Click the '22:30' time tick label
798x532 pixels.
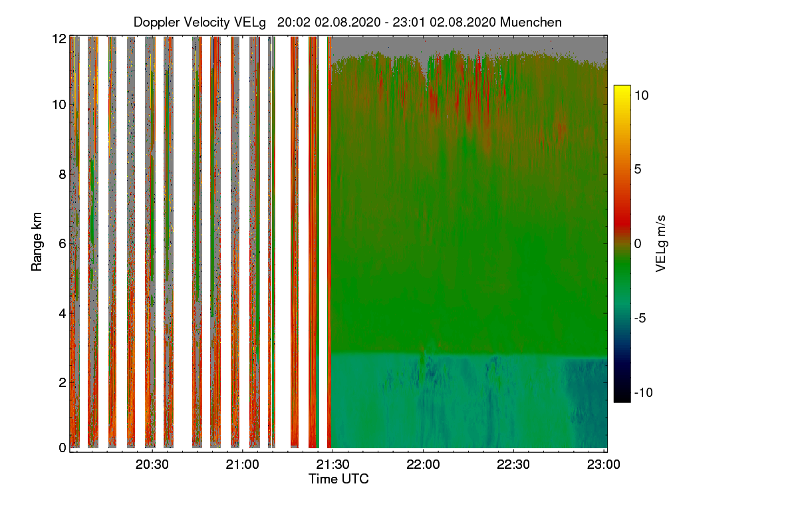coord(513,464)
